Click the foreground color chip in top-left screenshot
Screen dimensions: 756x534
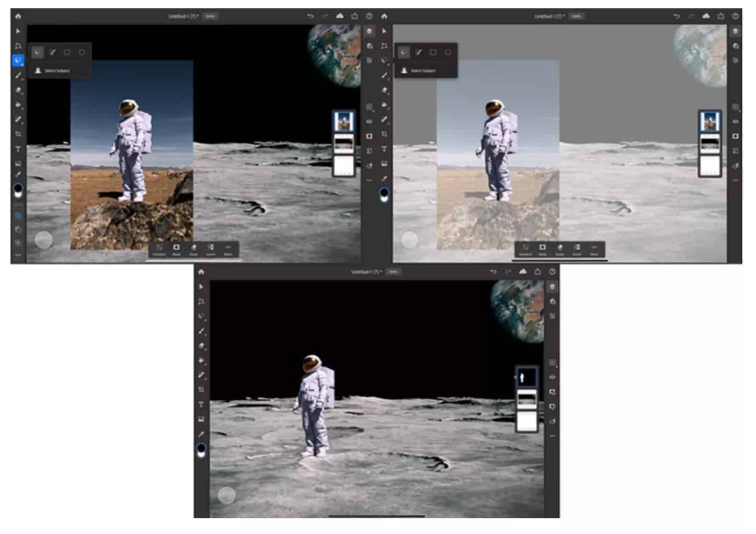pos(18,188)
